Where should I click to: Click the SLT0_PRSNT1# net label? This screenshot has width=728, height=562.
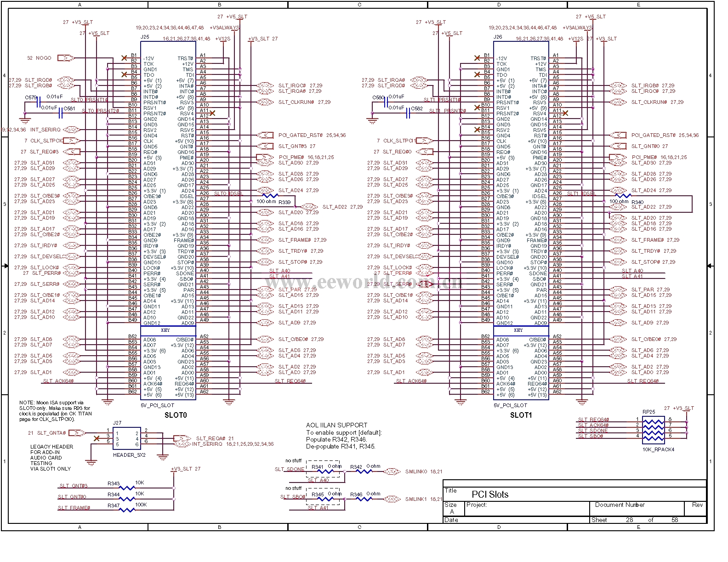[x=89, y=100]
